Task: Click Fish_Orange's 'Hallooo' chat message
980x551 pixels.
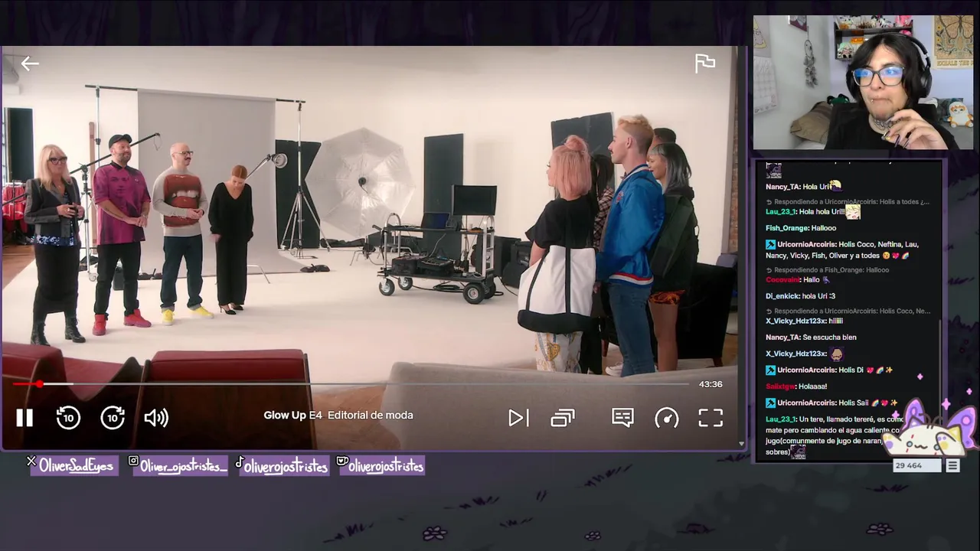Action: pyautogui.click(x=801, y=228)
